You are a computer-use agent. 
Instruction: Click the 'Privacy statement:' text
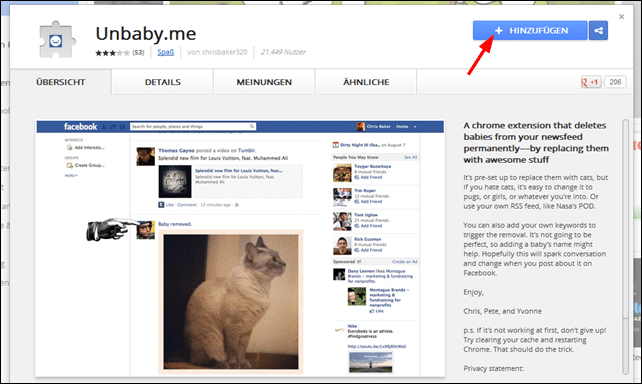click(493, 368)
